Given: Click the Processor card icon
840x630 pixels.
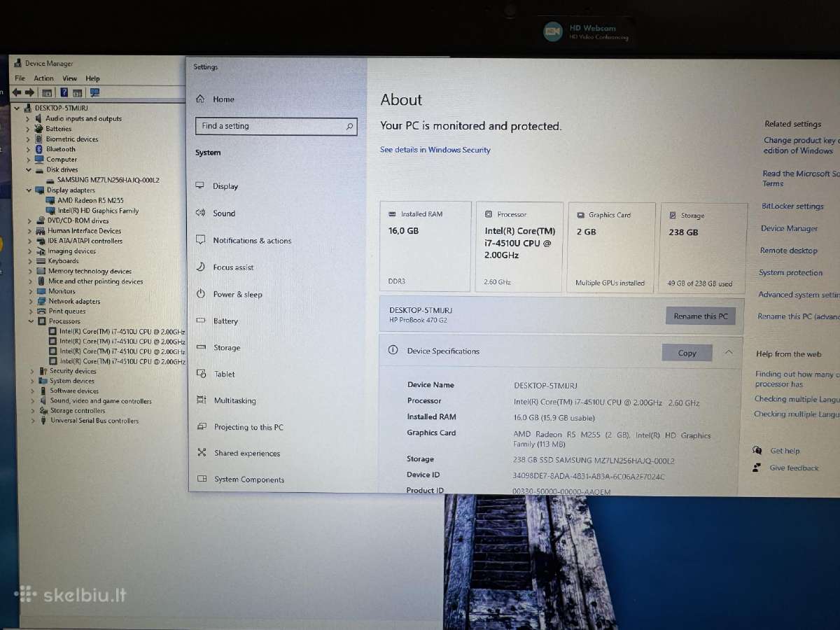Looking at the screenshot, I should coord(489,214).
